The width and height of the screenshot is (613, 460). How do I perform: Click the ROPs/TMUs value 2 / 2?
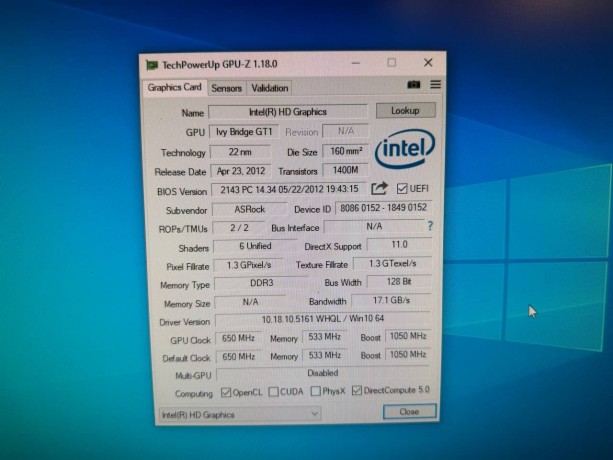(239, 228)
